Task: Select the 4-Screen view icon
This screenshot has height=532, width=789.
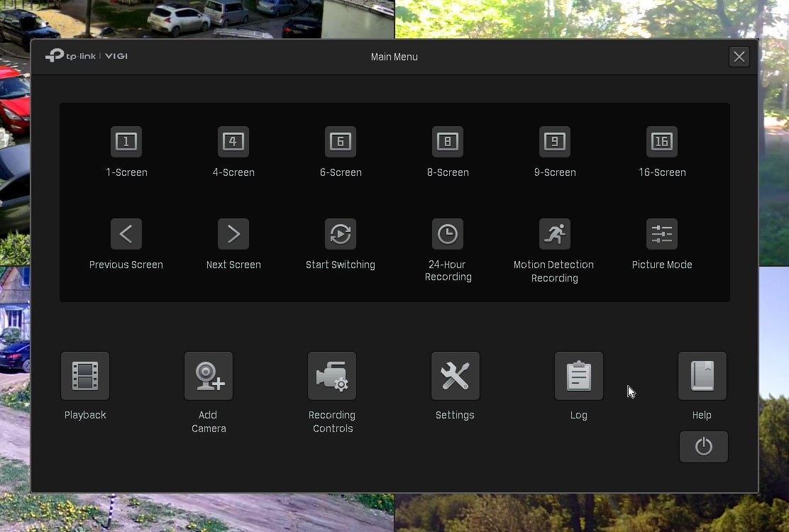Action: (x=233, y=142)
